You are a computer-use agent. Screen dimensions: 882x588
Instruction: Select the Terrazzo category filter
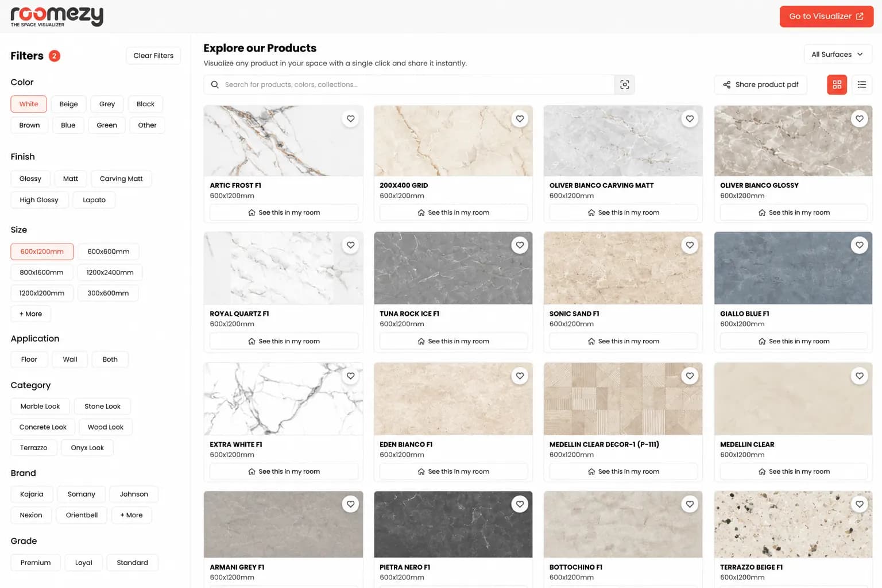point(34,448)
